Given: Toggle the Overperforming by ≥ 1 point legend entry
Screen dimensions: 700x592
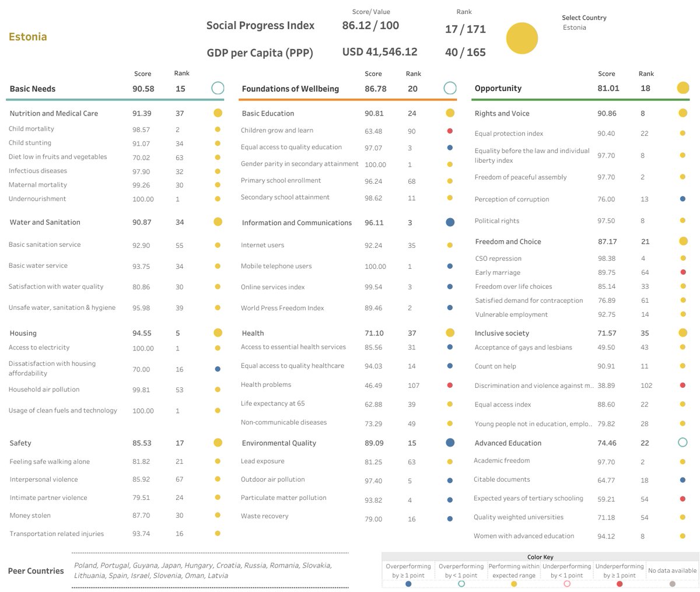Looking at the screenshot, I should [408, 570].
